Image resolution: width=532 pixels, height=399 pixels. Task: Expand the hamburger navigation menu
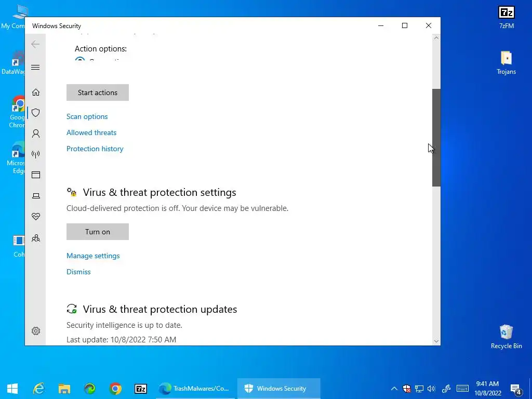coord(35,67)
